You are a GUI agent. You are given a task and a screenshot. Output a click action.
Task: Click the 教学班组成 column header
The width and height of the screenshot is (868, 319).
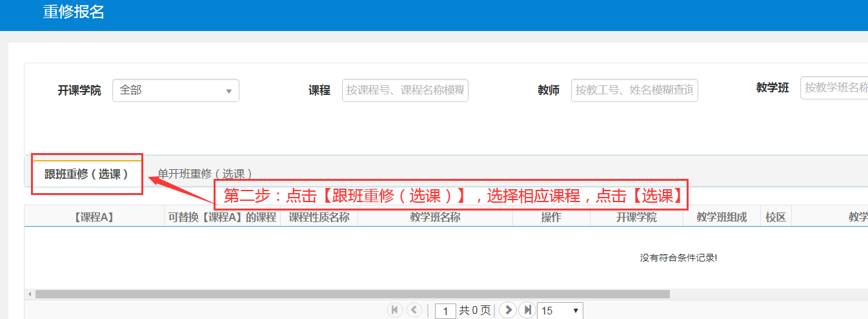click(722, 217)
